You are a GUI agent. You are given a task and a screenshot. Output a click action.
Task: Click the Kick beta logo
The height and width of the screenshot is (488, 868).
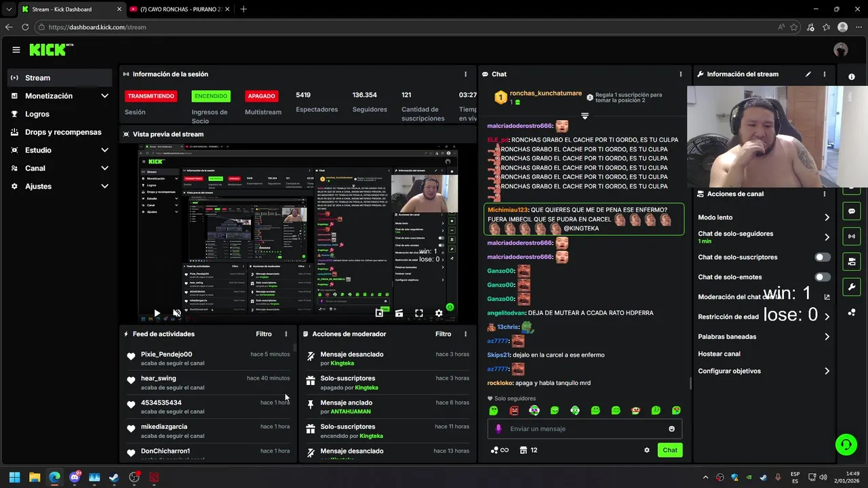tap(52, 49)
